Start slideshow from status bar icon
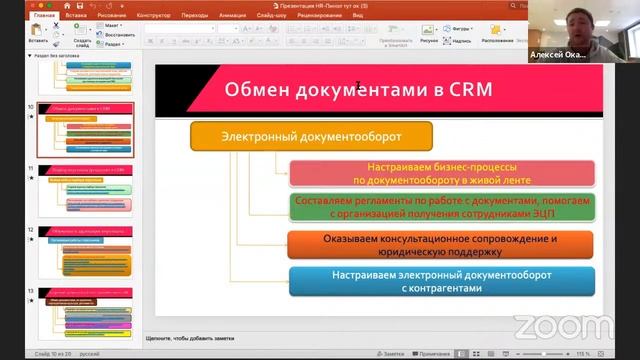Viewport: 640px width, 360px height. (x=506, y=354)
